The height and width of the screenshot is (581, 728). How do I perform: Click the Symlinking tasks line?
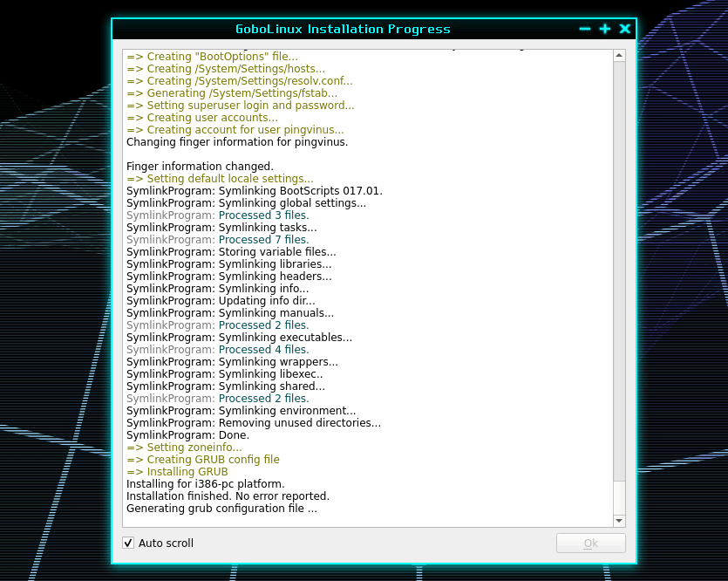[x=221, y=228]
